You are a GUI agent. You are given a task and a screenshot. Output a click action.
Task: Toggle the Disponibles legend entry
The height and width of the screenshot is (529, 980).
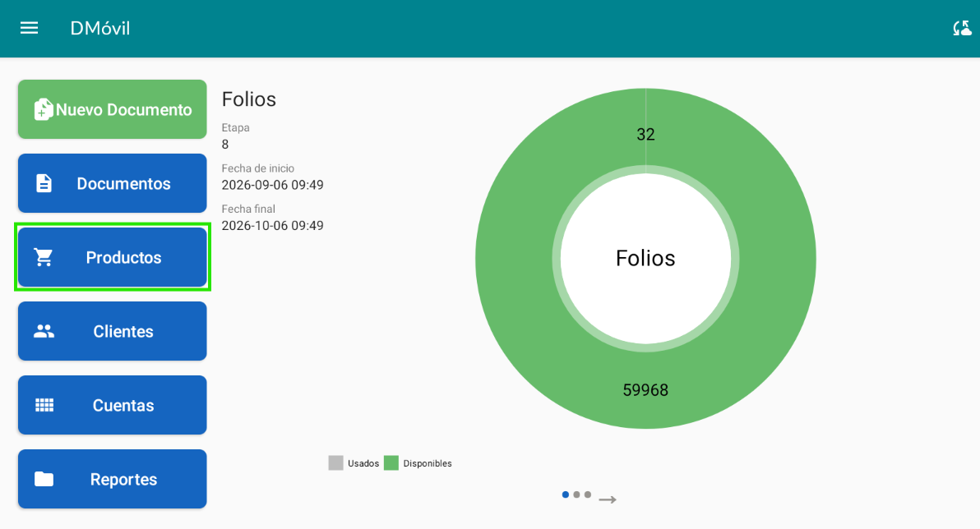pos(418,462)
